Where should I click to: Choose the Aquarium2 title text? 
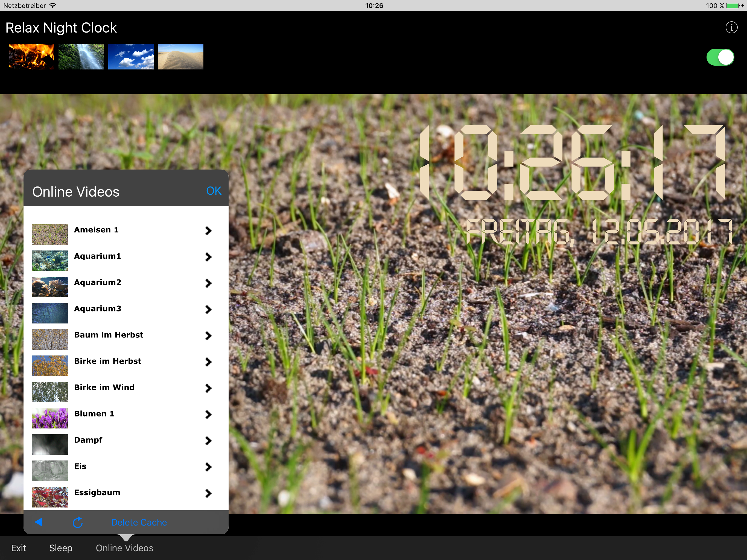point(98,282)
